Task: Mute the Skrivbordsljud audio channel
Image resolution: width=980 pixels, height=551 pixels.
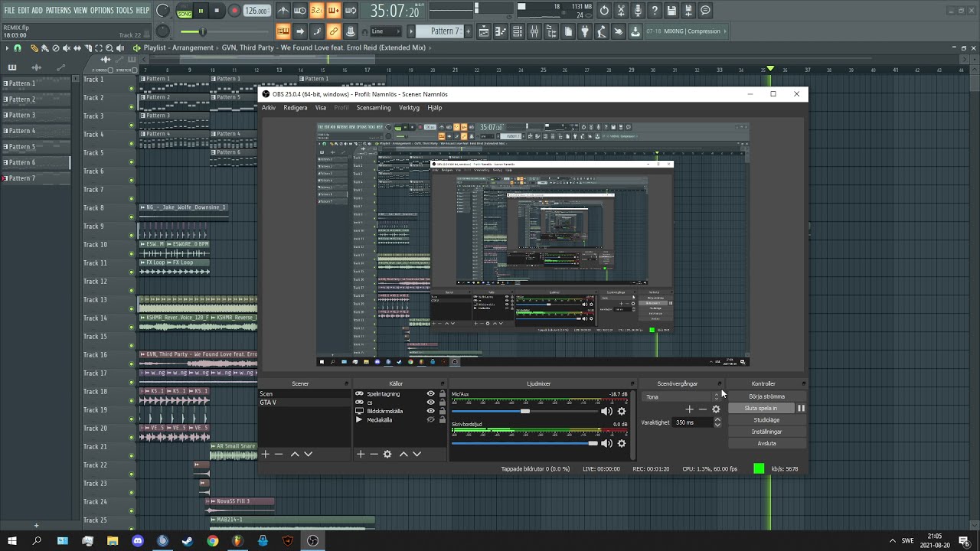Action: tap(606, 443)
